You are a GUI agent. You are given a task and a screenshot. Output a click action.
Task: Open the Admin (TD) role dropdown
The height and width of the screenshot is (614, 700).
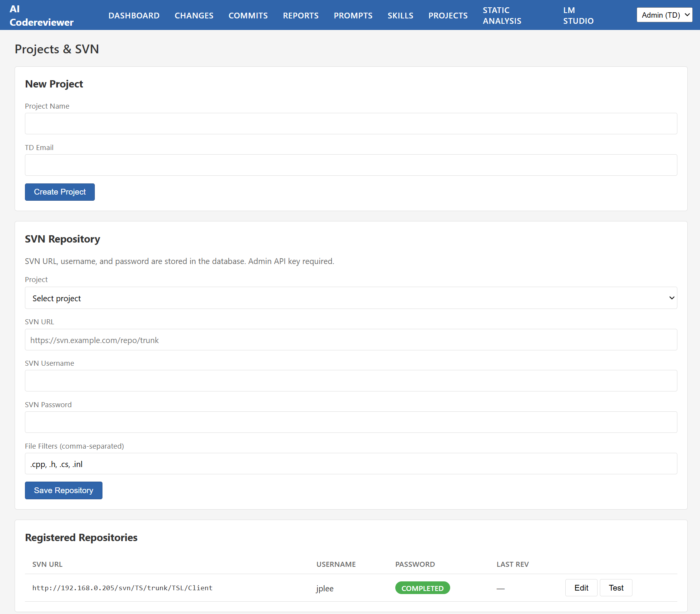point(665,15)
